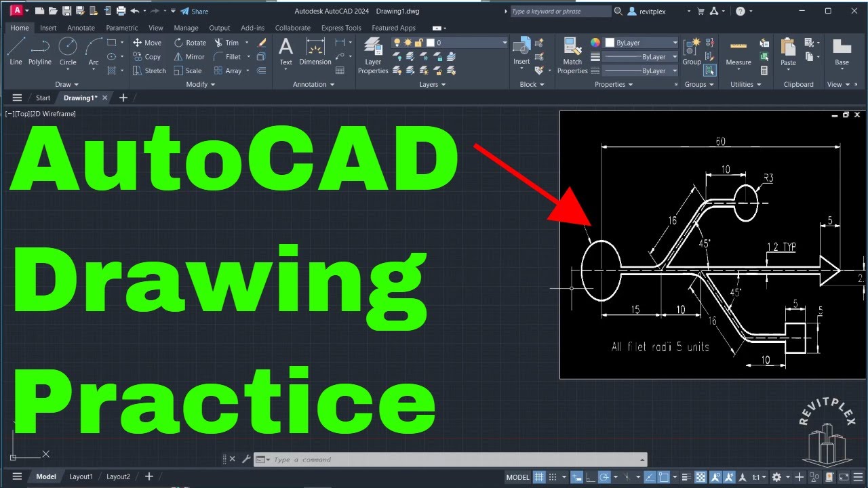Click the Share button
This screenshot has height=488, width=868.
195,12
